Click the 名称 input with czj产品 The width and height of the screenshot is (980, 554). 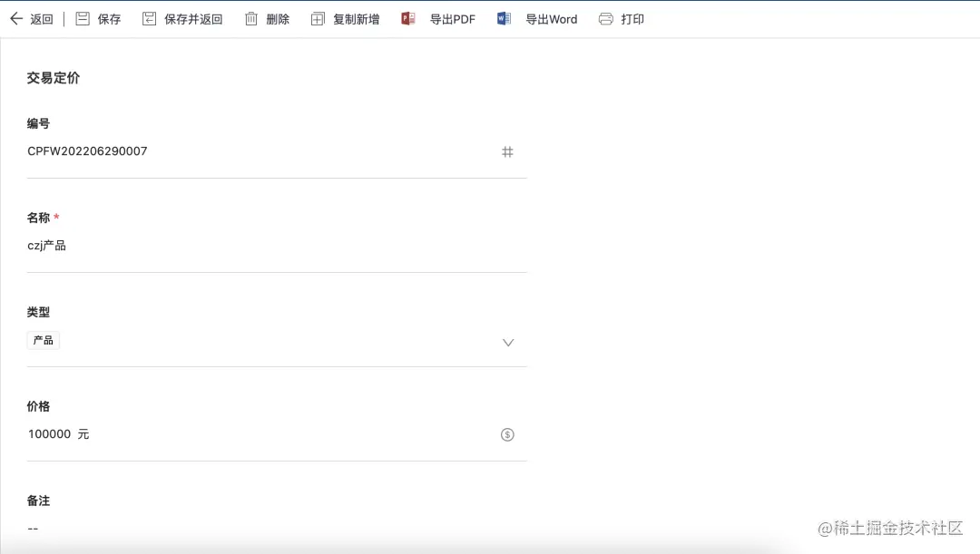click(x=277, y=246)
